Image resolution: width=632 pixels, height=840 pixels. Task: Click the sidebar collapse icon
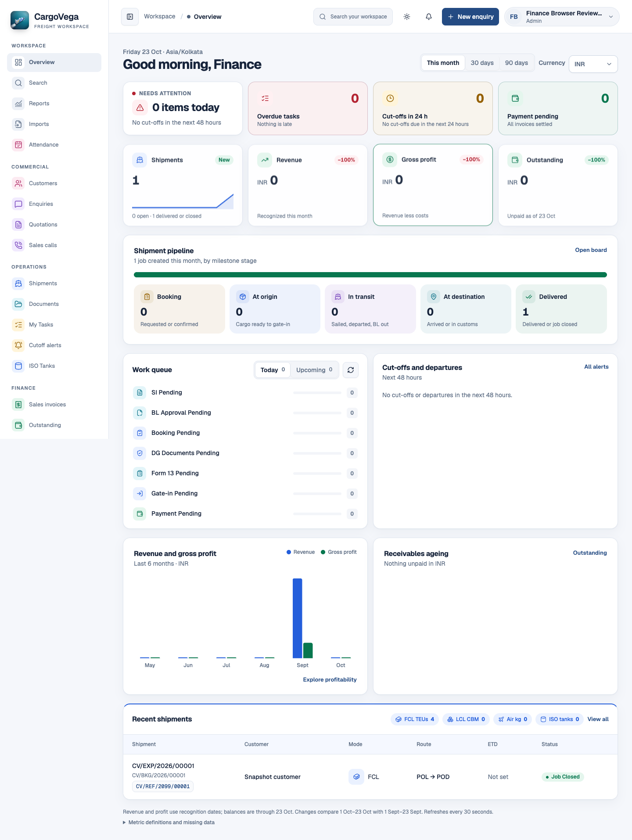tap(130, 17)
